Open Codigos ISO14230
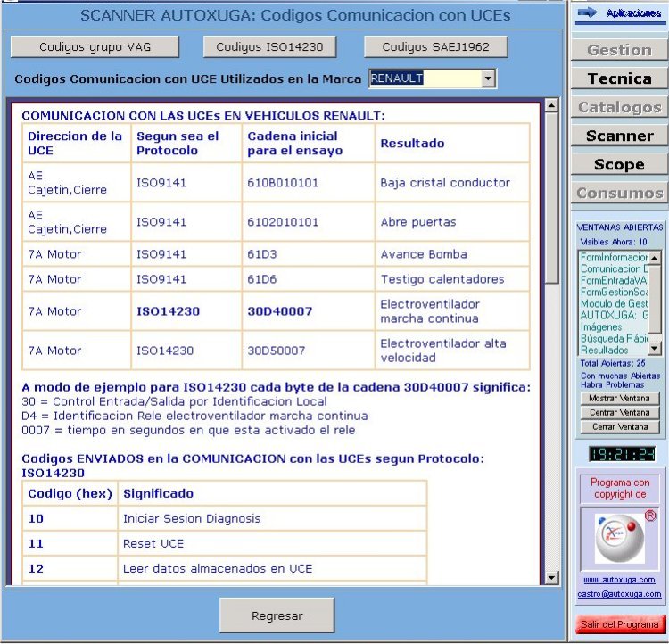Image resolution: width=669 pixels, height=644 pixels. [x=269, y=46]
